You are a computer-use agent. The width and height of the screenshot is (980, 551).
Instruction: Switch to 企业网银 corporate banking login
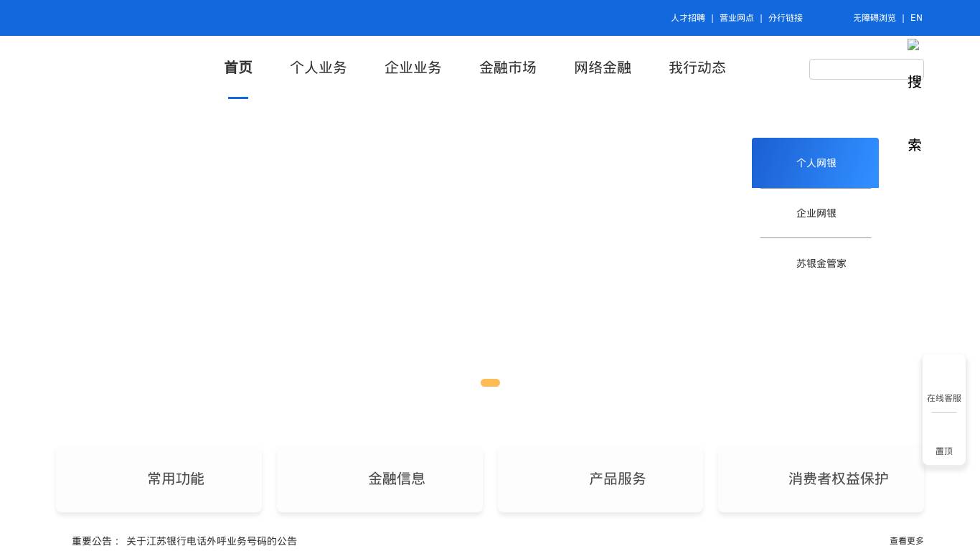click(816, 213)
